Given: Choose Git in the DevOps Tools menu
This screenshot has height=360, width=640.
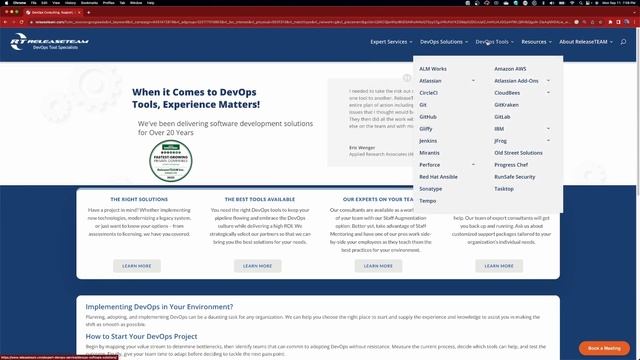Looking at the screenshot, I should coord(423,105).
